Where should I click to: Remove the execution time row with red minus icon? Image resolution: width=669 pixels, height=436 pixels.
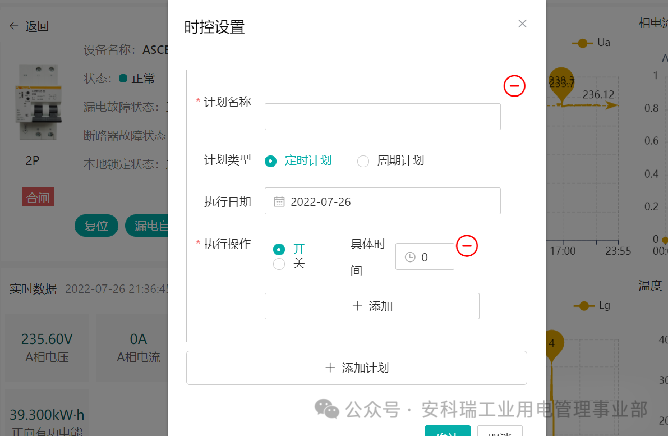467,246
